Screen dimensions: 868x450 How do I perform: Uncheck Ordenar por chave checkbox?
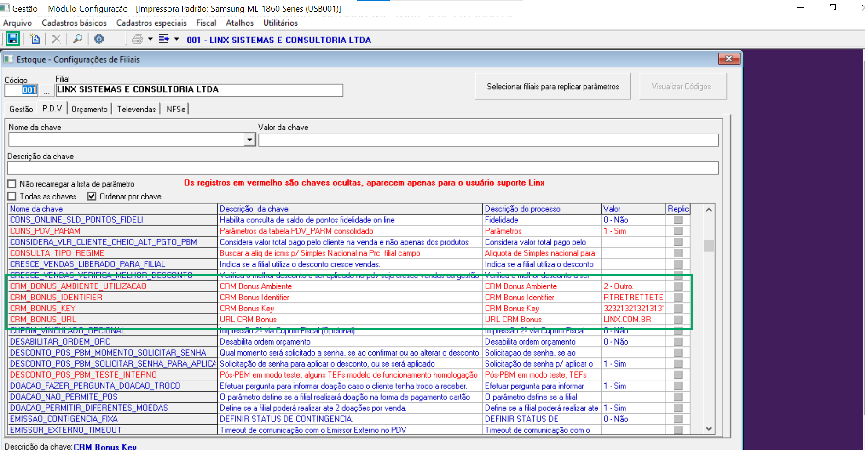tap(92, 196)
